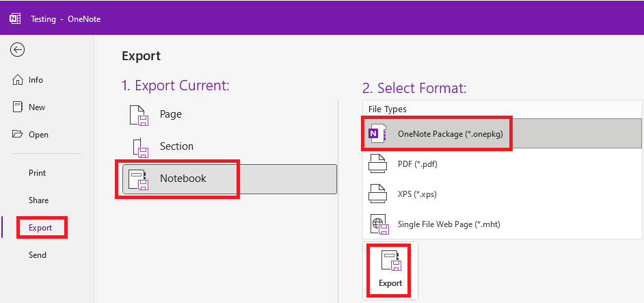Click the Notebook export icon
644x303 pixels.
139,179
